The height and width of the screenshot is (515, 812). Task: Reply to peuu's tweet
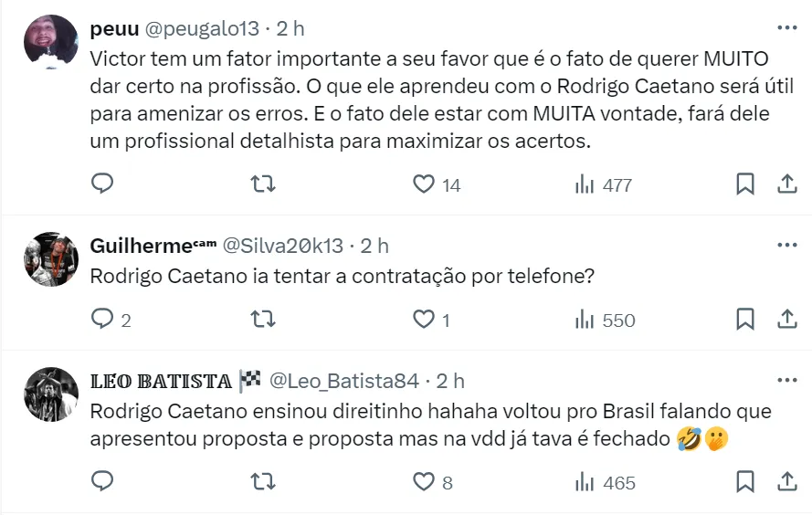103,184
